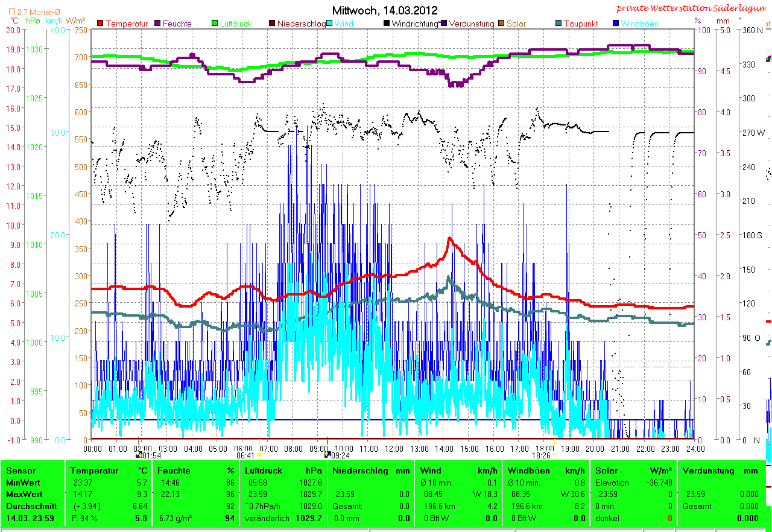The image size is (772, 532).
Task: Click the cyan Wind legend square
Action: pos(330,24)
